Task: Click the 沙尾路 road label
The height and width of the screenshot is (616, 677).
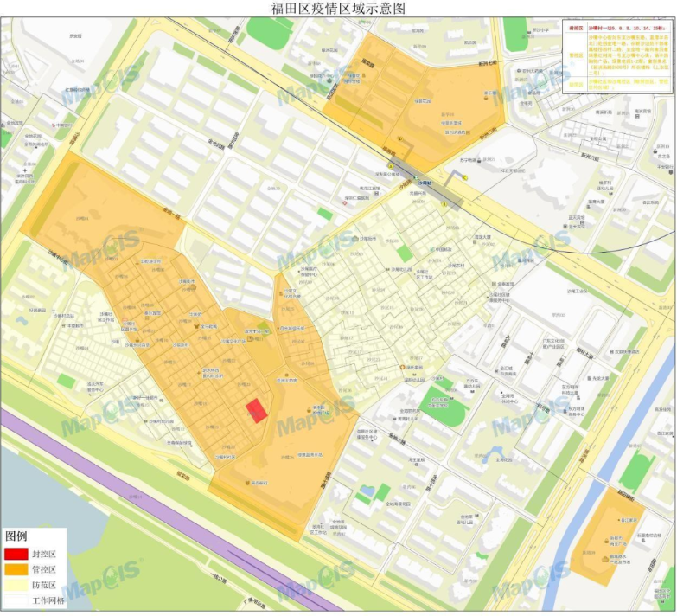Action: [x=405, y=185]
